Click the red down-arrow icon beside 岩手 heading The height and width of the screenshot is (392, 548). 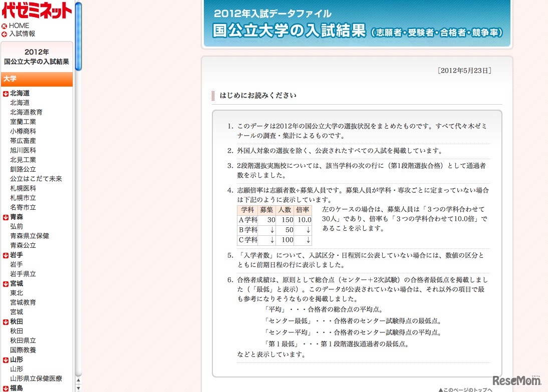(x=6, y=255)
